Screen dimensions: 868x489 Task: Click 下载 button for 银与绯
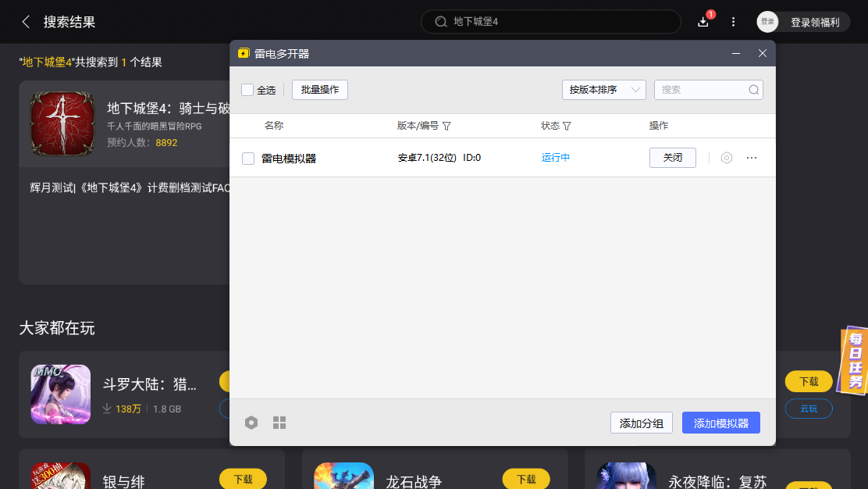point(243,479)
